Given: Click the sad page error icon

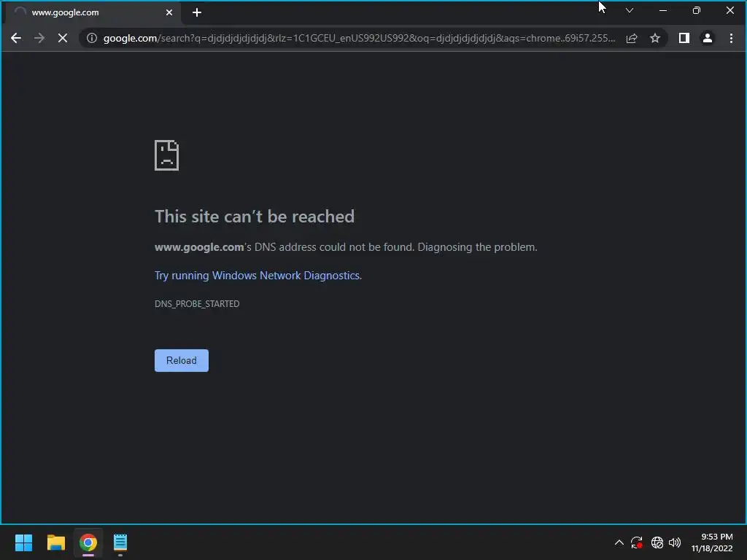Looking at the screenshot, I should 167,155.
